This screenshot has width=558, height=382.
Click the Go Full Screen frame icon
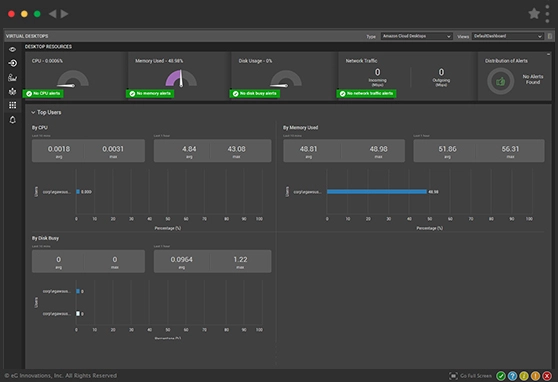tap(453, 376)
